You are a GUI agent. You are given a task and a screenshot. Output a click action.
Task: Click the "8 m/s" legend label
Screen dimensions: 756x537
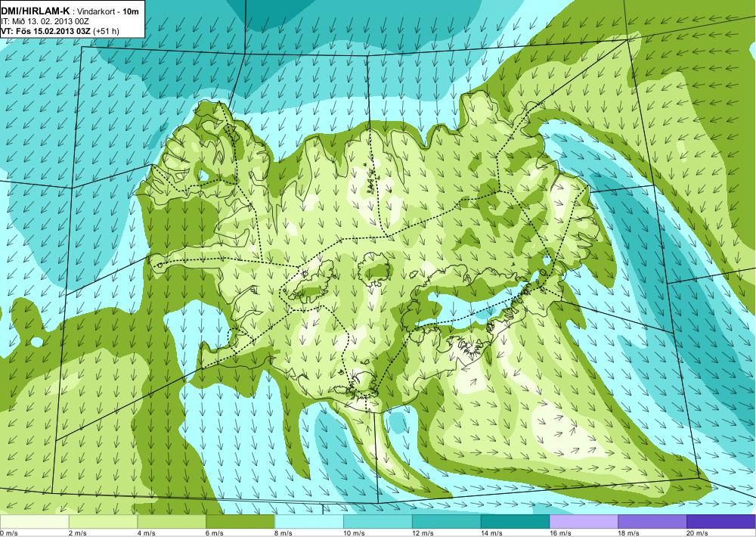283,533
